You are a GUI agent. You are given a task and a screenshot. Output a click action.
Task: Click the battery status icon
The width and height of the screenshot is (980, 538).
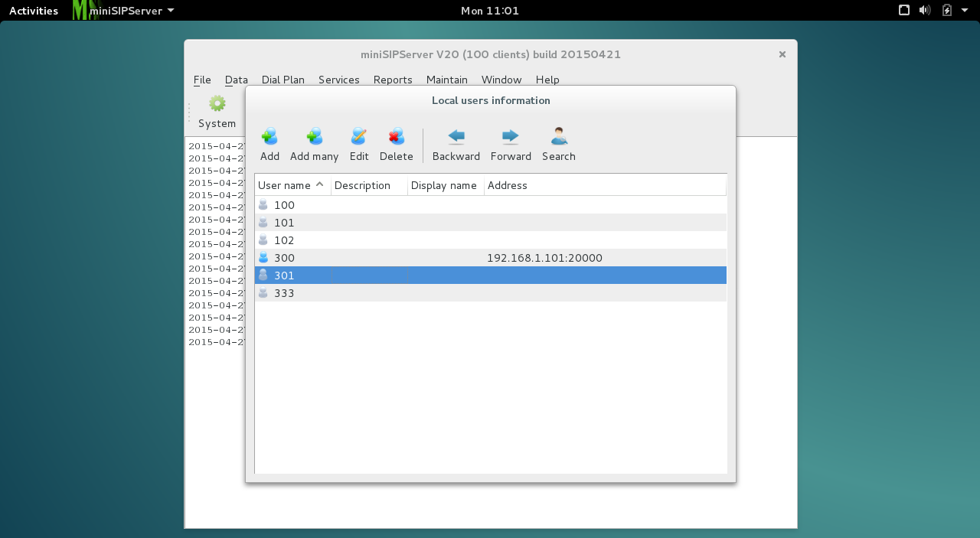tap(947, 11)
